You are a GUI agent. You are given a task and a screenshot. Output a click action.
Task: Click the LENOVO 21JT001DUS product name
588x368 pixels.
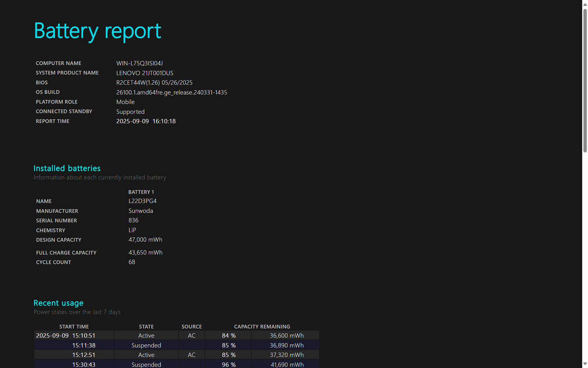coord(144,73)
